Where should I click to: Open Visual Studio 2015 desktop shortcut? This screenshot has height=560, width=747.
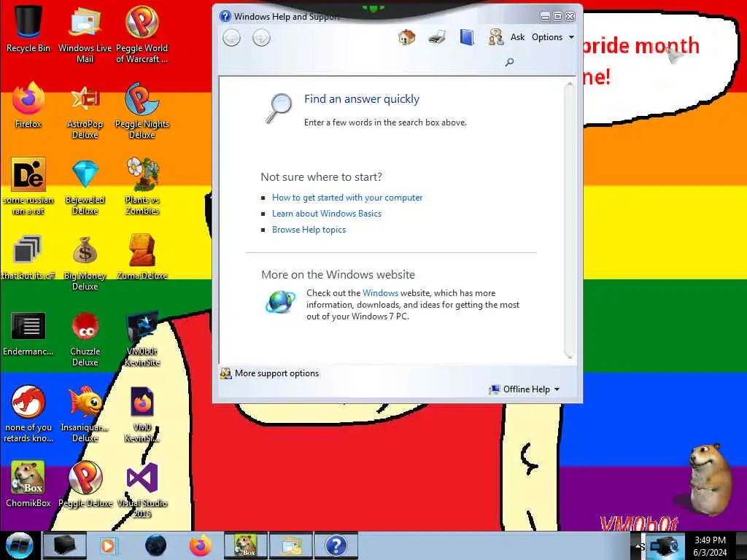tap(142, 491)
